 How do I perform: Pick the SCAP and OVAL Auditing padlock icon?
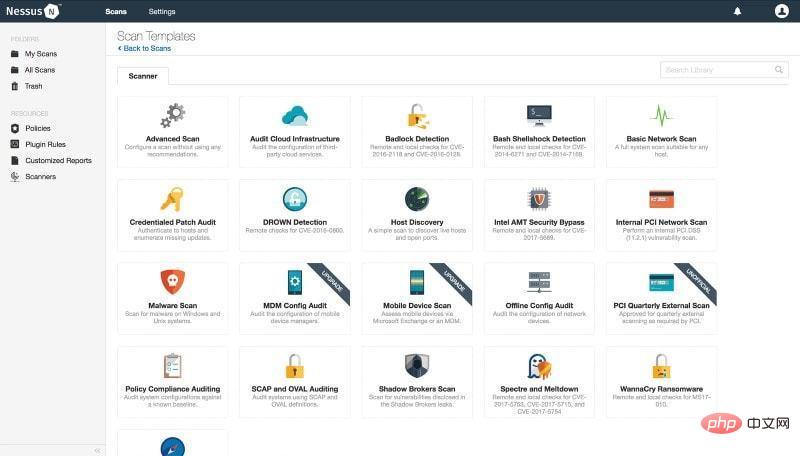[294, 366]
